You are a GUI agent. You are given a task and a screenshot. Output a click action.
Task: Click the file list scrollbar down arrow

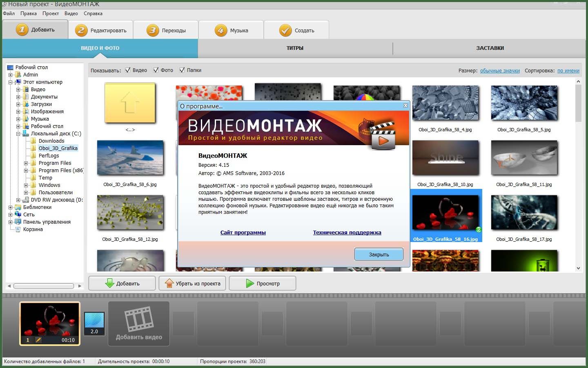click(x=578, y=268)
